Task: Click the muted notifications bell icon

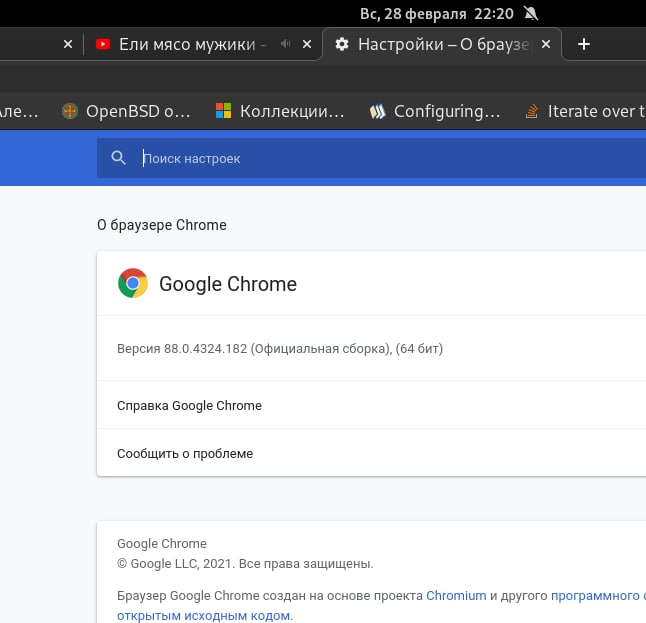Action: (531, 14)
